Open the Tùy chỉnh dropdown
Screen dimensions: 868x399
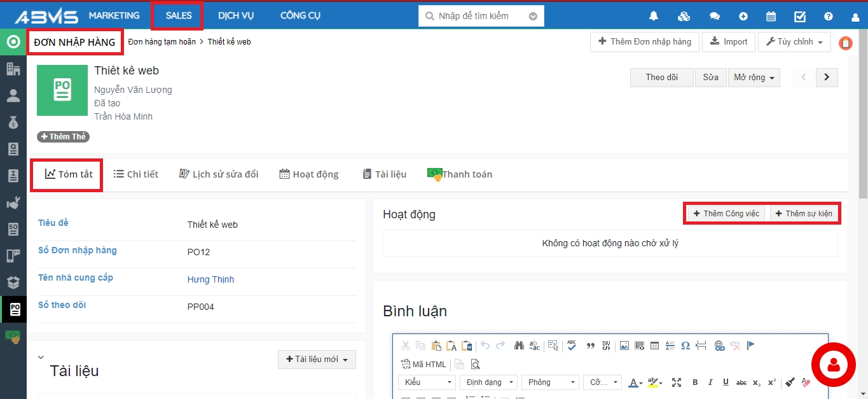click(794, 42)
